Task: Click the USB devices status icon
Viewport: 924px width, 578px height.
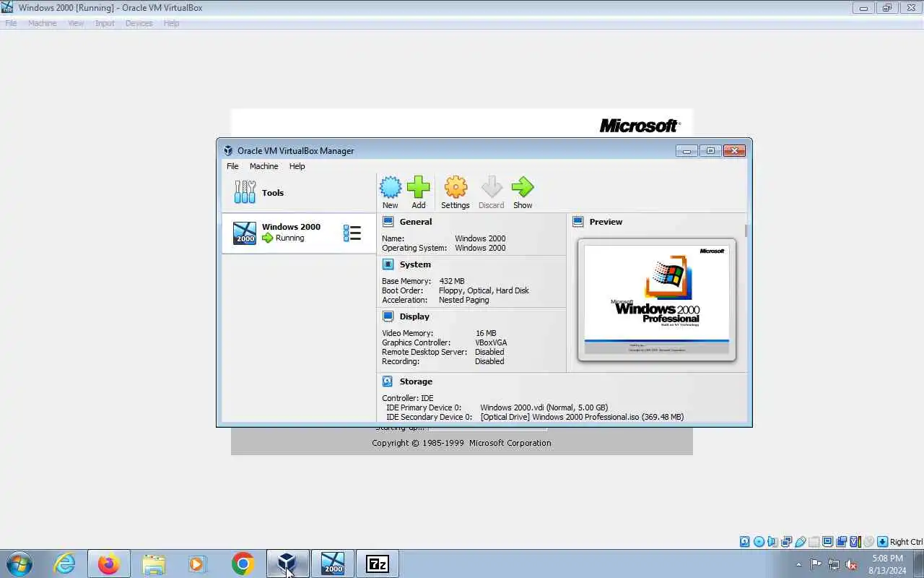Action: (x=800, y=541)
